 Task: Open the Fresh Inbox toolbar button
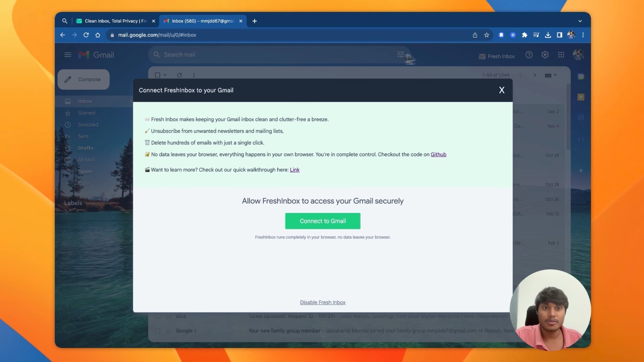coord(496,56)
